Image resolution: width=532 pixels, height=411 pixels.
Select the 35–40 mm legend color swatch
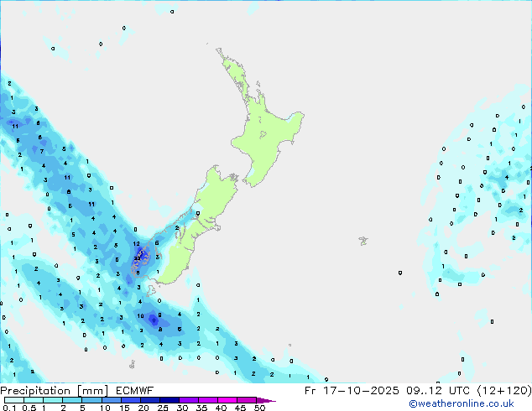coord(208,400)
